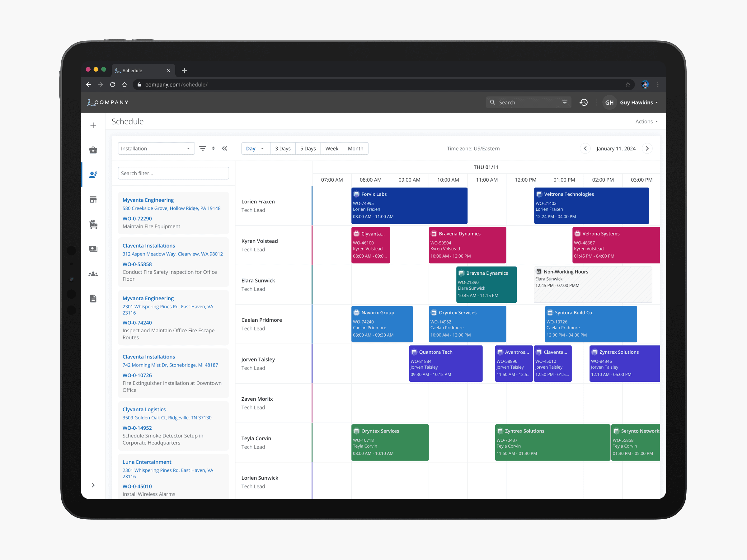Viewport: 747px width, 560px height.
Task: Open the team group icon in sidebar
Action: coord(93,274)
